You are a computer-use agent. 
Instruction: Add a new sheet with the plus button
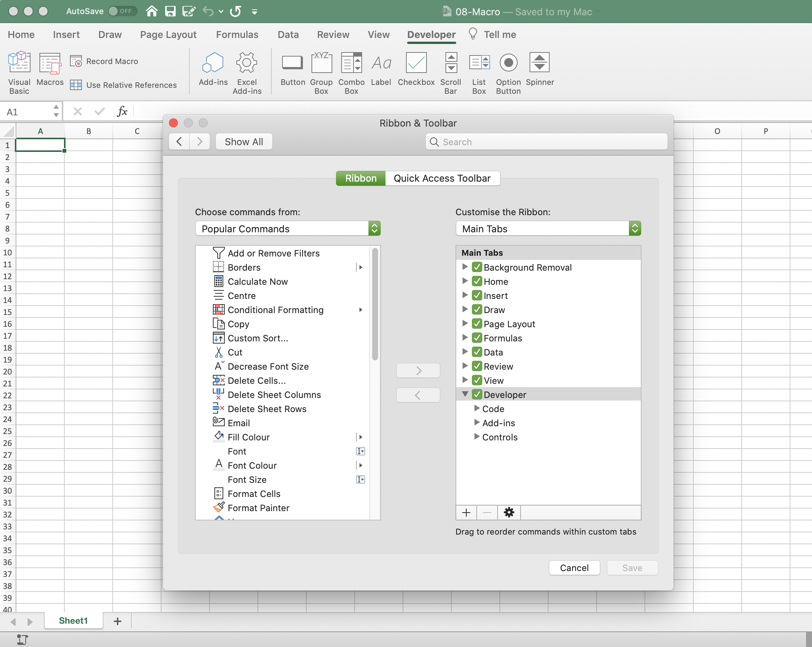[118, 621]
